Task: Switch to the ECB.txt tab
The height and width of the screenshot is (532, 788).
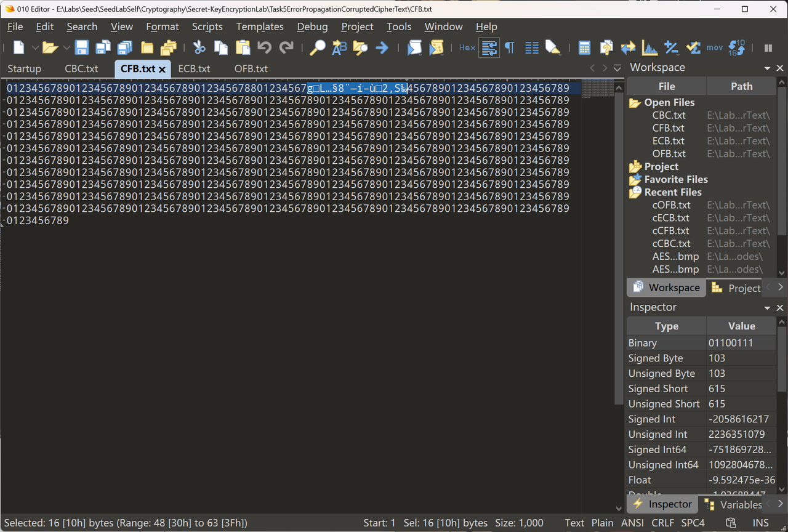Action: [194, 68]
